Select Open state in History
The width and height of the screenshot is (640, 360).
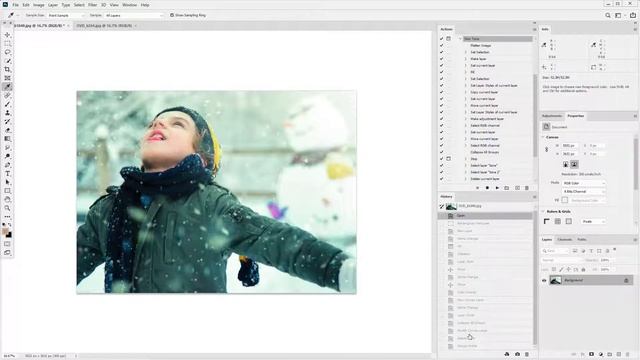pyautogui.click(x=485, y=216)
